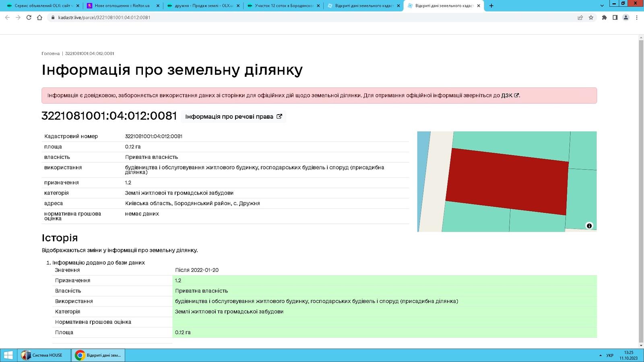Open Система HOUSE in taskbar
The image size is (644, 362).
tap(43, 355)
